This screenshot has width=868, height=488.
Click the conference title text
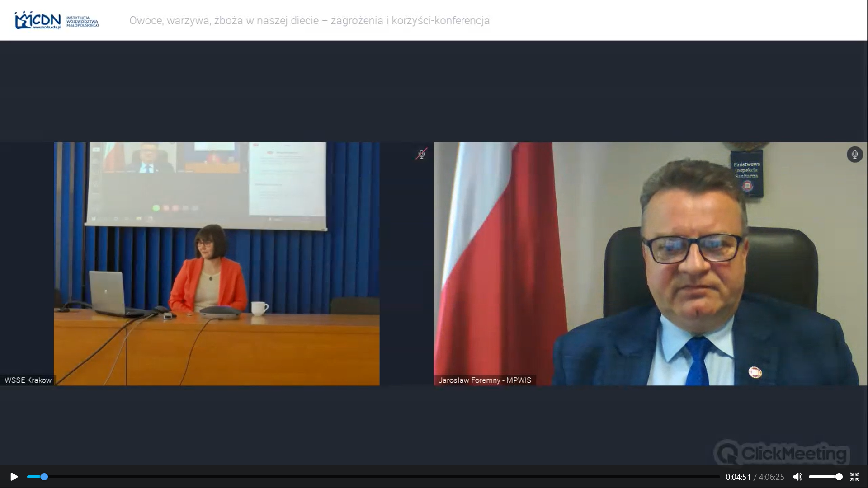[309, 21]
